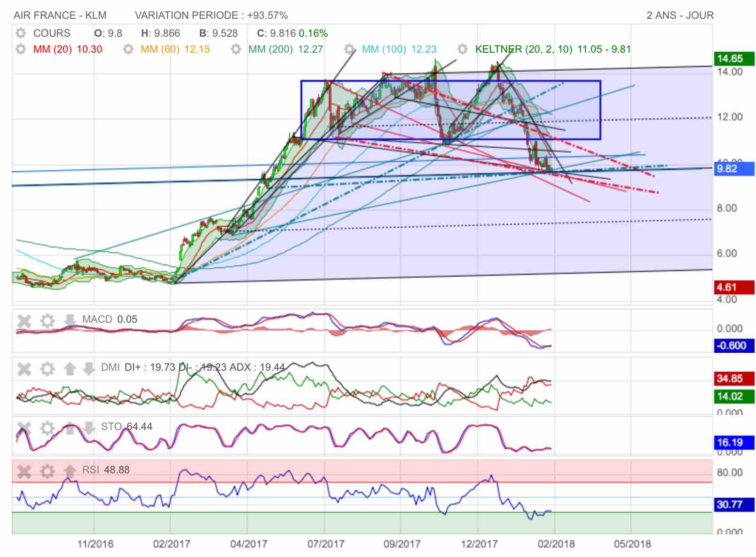Click the C: 9.816 close value

tap(276, 33)
